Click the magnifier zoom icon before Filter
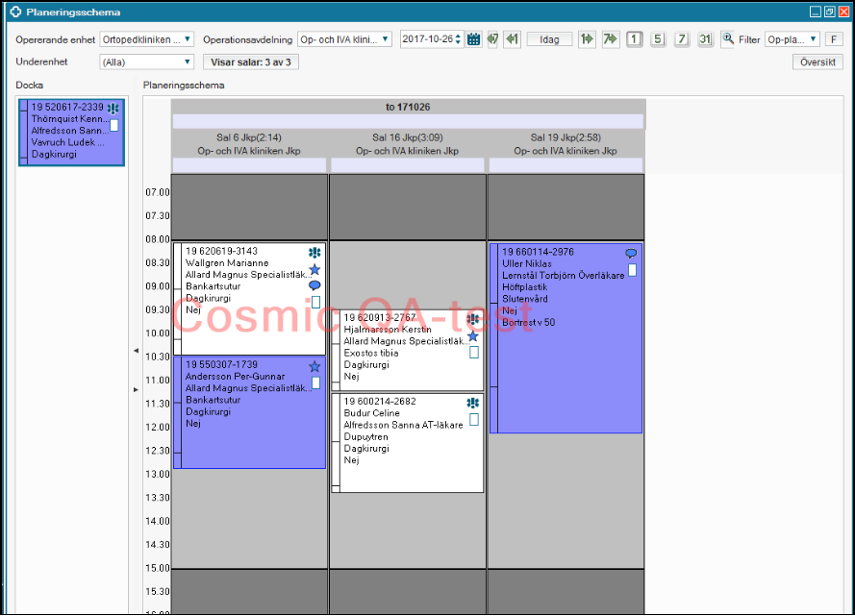This screenshot has width=855, height=616. [x=728, y=39]
